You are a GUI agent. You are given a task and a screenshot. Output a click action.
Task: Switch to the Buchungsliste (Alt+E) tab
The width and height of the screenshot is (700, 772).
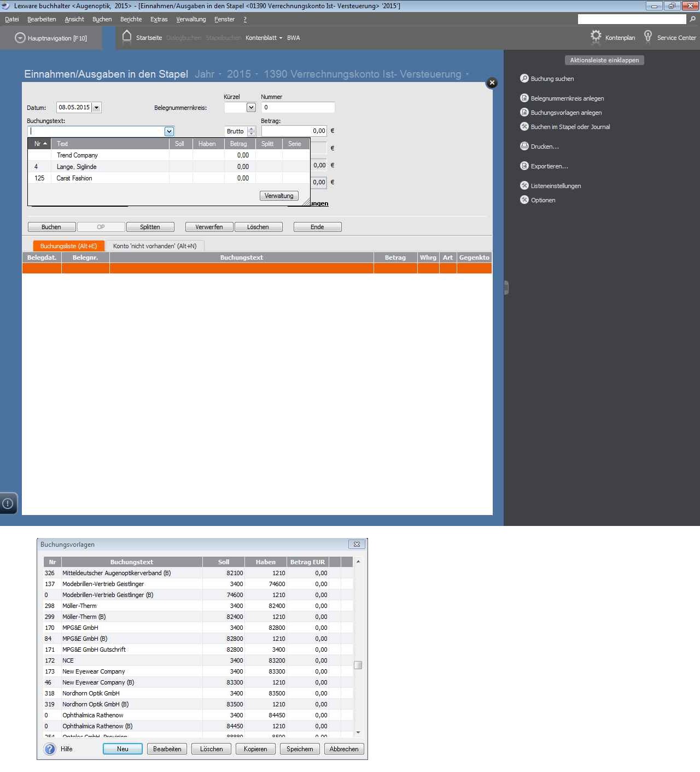click(68, 246)
